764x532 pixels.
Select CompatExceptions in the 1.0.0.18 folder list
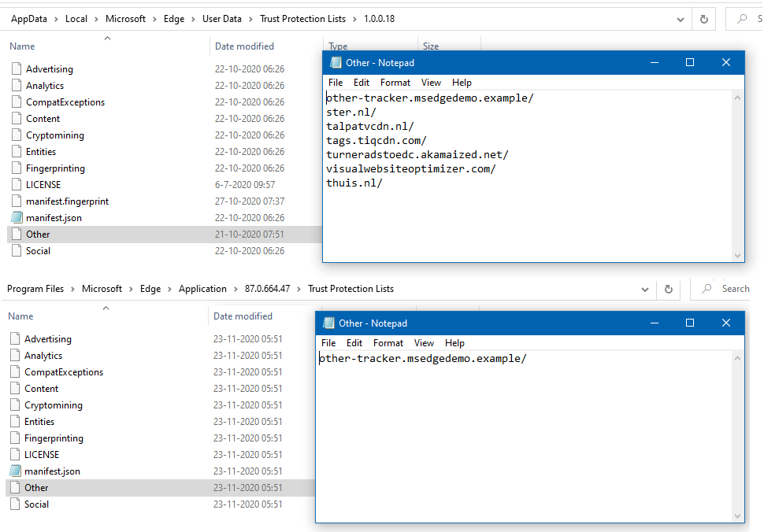(x=65, y=102)
